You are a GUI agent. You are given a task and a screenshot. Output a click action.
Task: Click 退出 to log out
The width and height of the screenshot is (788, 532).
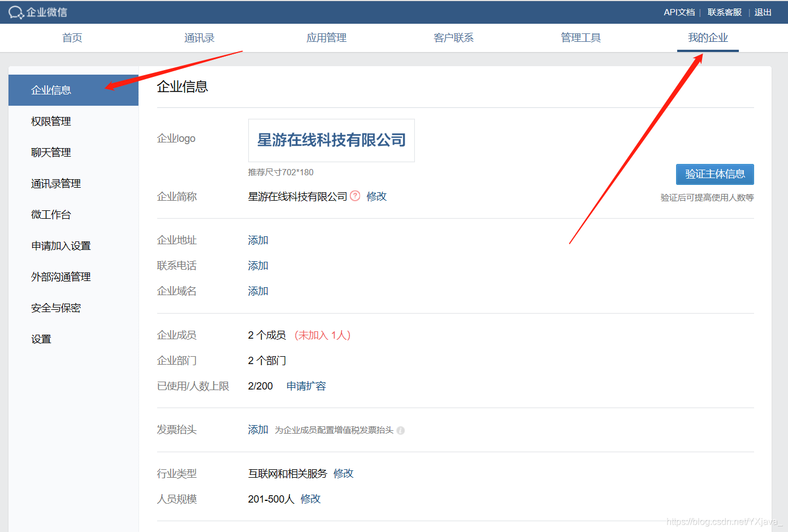coord(763,12)
